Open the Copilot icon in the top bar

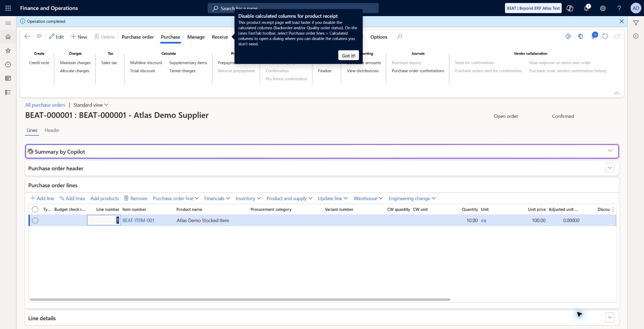[x=570, y=8]
